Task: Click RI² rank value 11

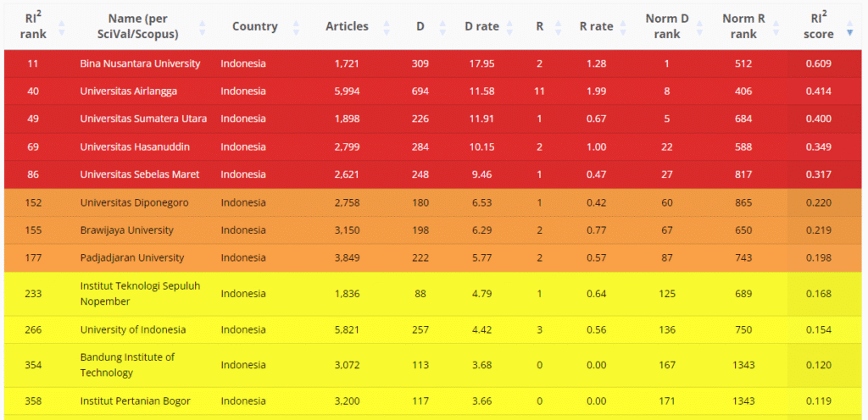Action: pyautogui.click(x=33, y=64)
